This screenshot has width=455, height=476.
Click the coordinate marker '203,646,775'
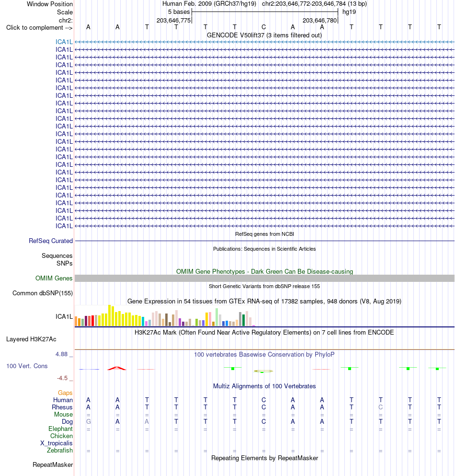[173, 20]
